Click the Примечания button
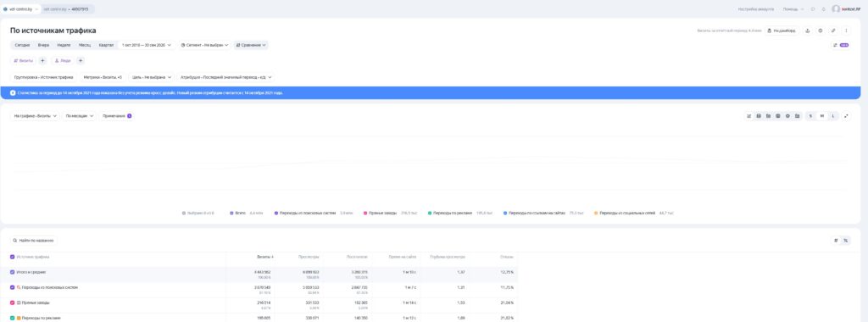Image resolution: width=868 pixels, height=322 pixels. (x=117, y=115)
